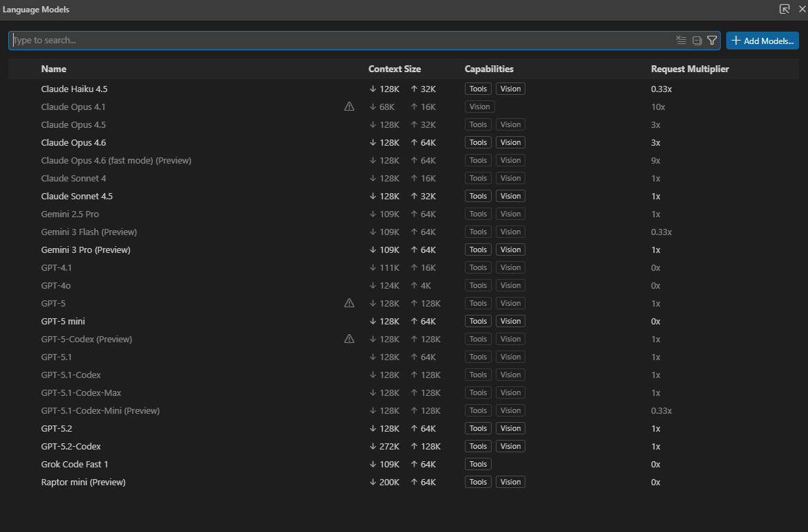This screenshot has width=808, height=532.
Task: Select the GPT-5 mini model name
Action: pos(63,321)
